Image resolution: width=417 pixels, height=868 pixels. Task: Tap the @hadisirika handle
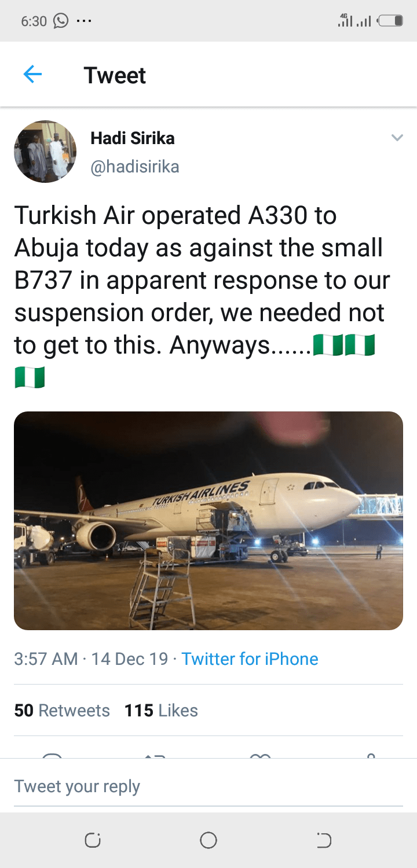[x=135, y=167]
